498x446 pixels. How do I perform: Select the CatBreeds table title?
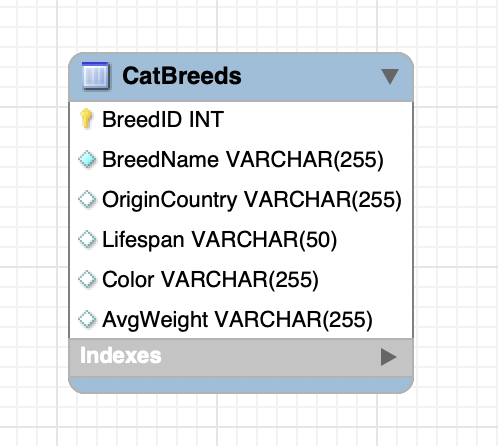click(x=182, y=76)
